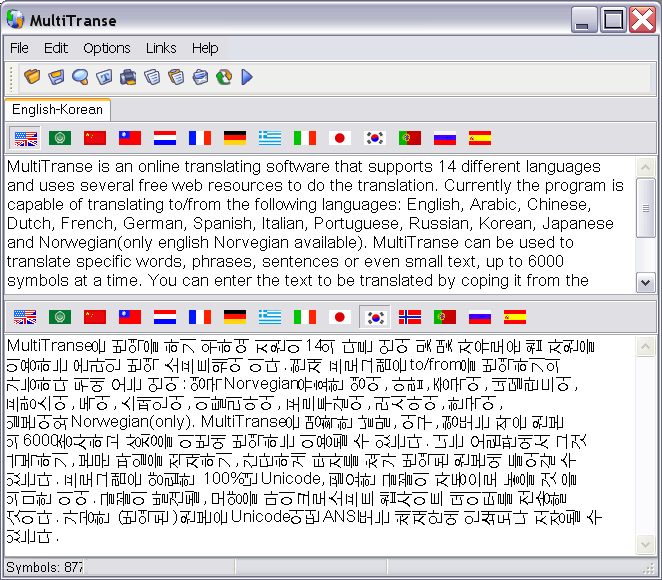
Task: Pick Russian flag in source language row
Action: [x=445, y=138]
